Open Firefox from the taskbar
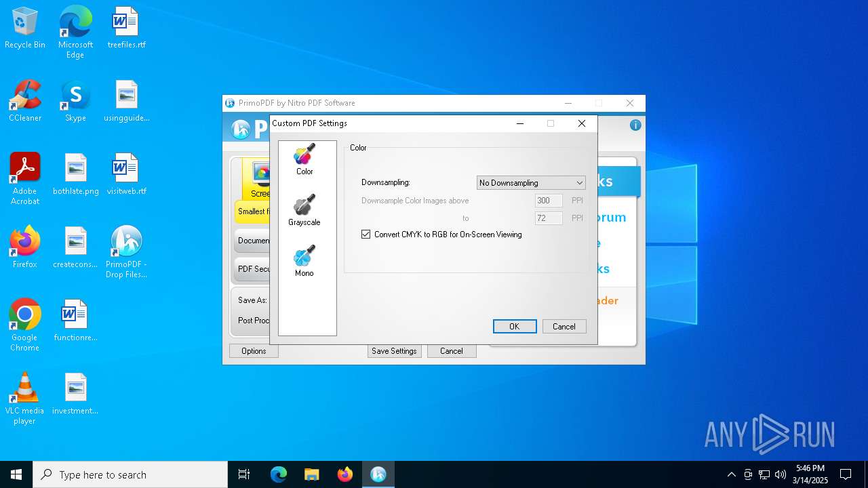Screen dimensions: 868x488 pyautogui.click(x=345, y=474)
